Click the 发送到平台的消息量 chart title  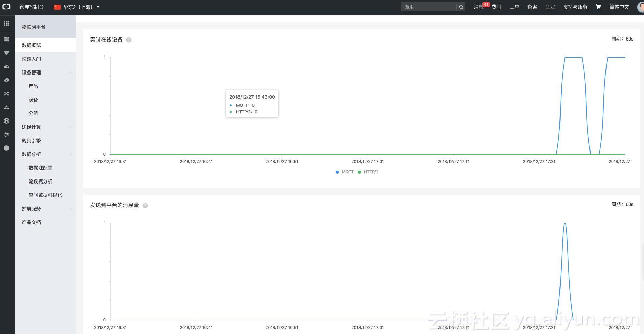[114, 205]
